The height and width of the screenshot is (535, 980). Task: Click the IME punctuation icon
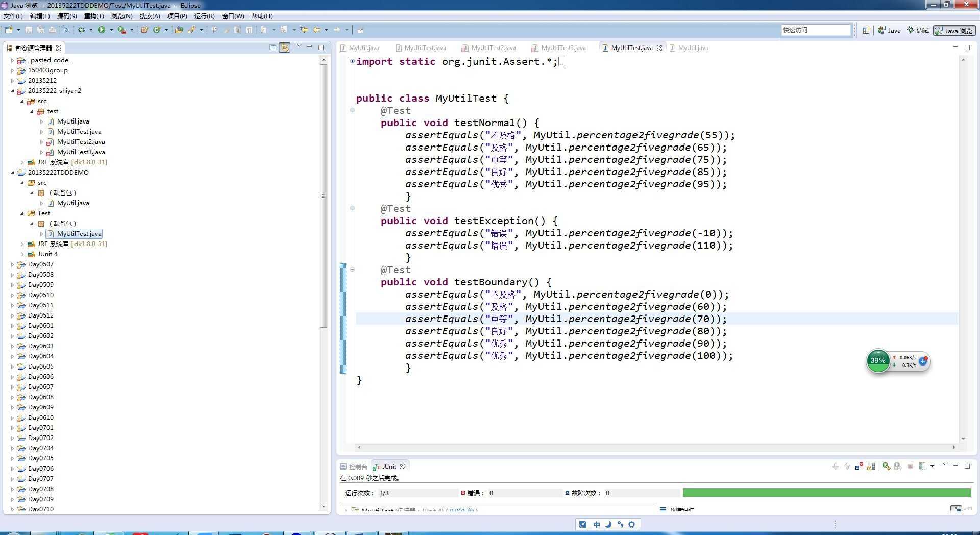620,524
